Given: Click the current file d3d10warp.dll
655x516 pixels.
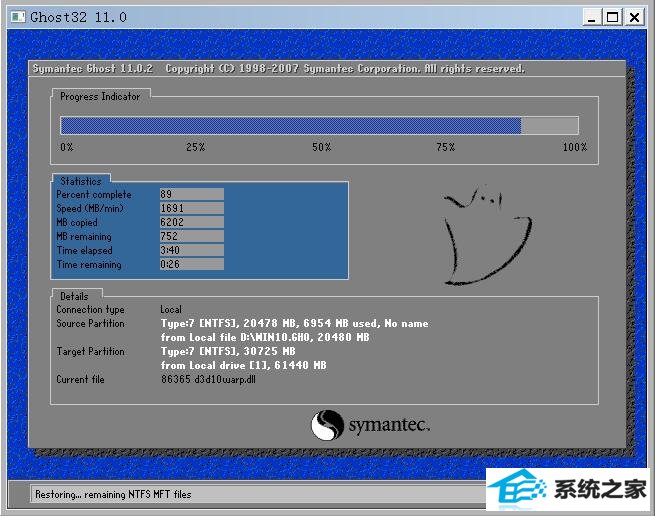Looking at the screenshot, I should click(x=208, y=379).
